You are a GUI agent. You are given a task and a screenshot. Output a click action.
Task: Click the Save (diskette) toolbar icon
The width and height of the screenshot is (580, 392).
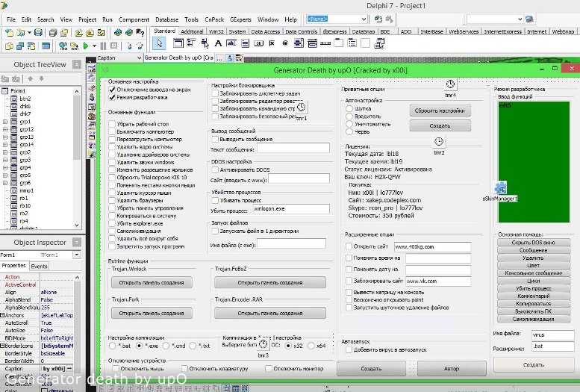click(x=38, y=33)
